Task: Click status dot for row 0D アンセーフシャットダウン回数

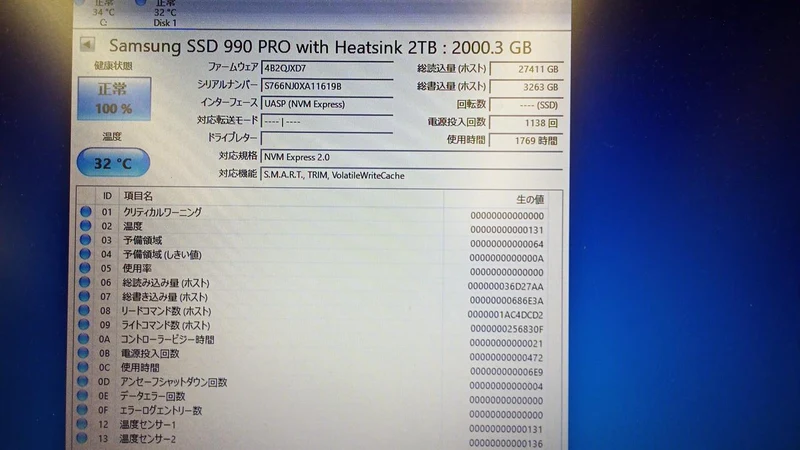Action: 83,381
